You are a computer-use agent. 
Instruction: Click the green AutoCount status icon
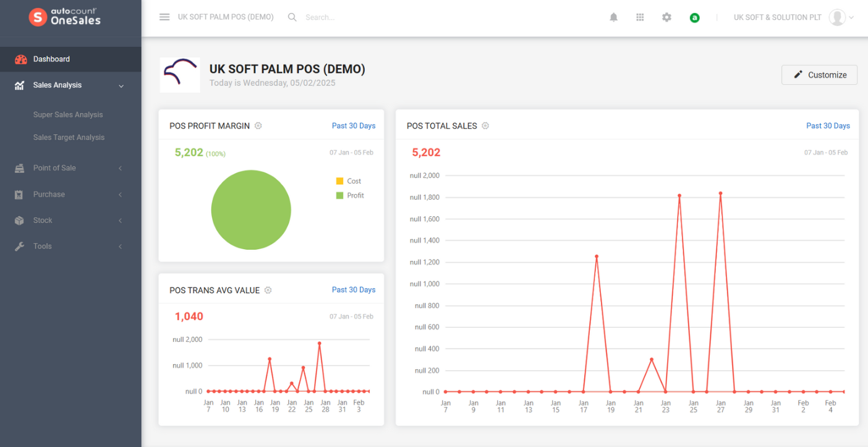(x=694, y=18)
